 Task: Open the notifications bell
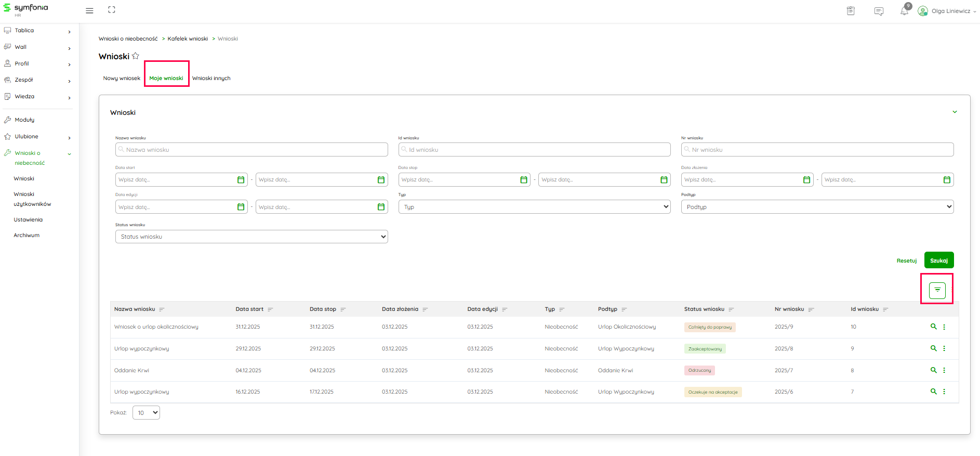pos(904,11)
